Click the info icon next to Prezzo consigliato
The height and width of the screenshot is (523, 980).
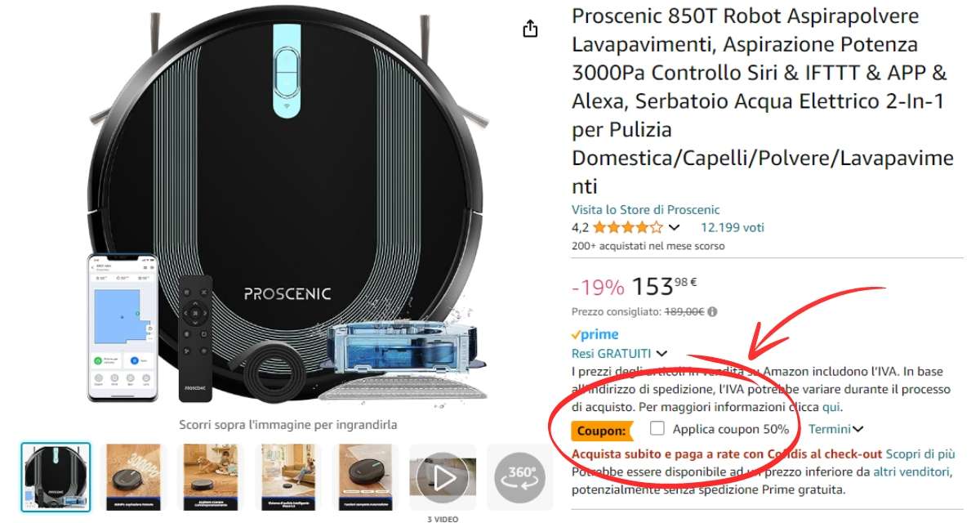(x=712, y=311)
